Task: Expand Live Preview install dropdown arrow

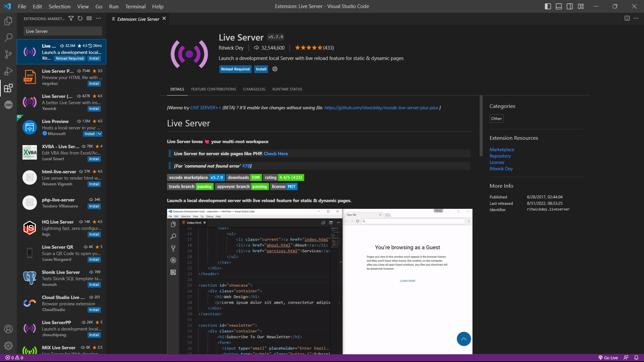Action: pos(100,134)
